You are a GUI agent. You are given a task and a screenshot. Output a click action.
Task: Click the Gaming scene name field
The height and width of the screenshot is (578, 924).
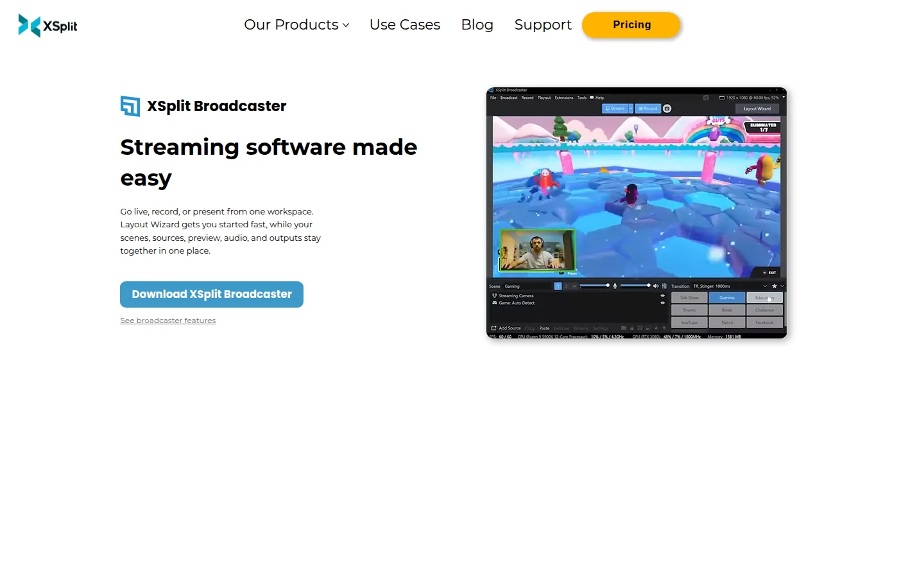click(527, 286)
